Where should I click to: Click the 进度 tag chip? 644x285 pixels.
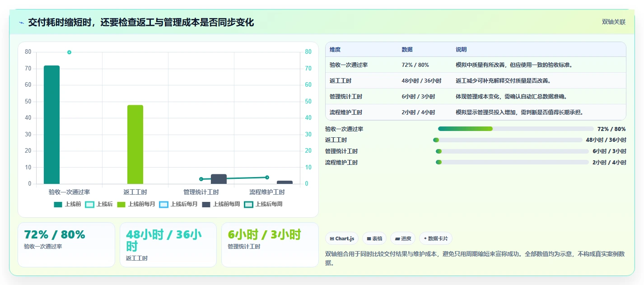pos(403,238)
